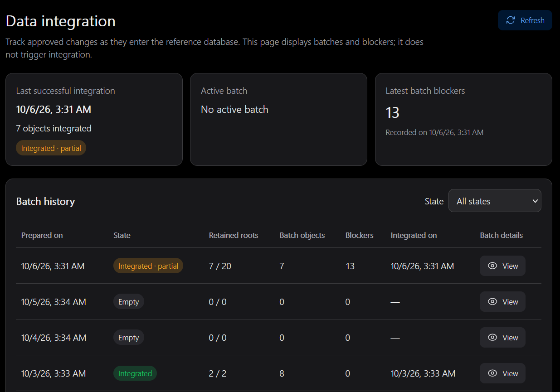Image resolution: width=560 pixels, height=392 pixels.
Task: Click the Integrated · partial badge in summary card
Action: (51, 148)
